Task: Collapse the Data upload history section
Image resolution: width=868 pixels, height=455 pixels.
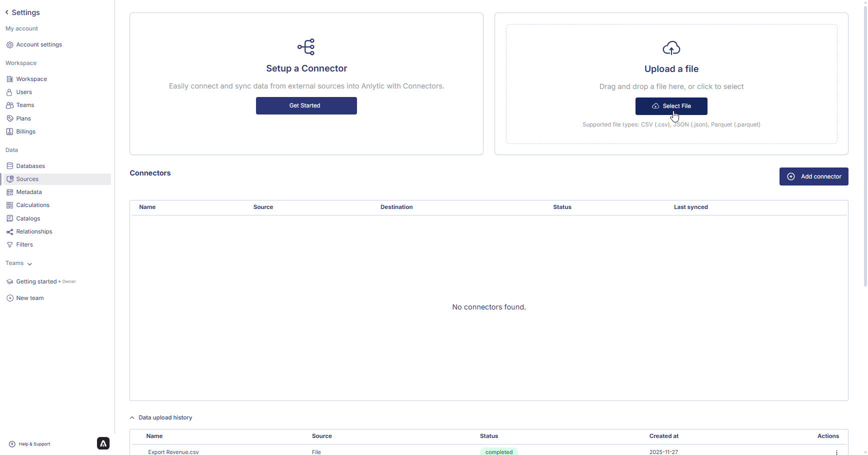Action: click(132, 417)
